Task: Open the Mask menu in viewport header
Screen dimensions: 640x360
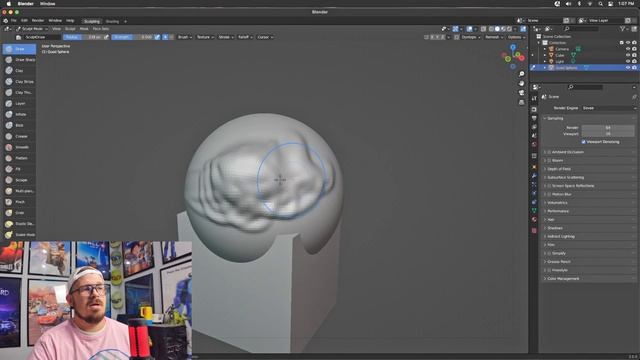Action: pos(84,29)
